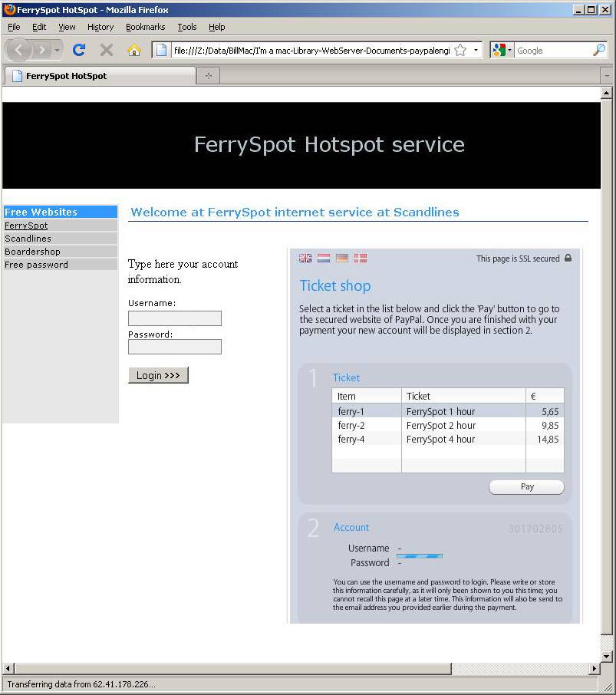Viewport: 616px width, 695px height.
Task: Switch language with the German flag
Action: (x=342, y=258)
